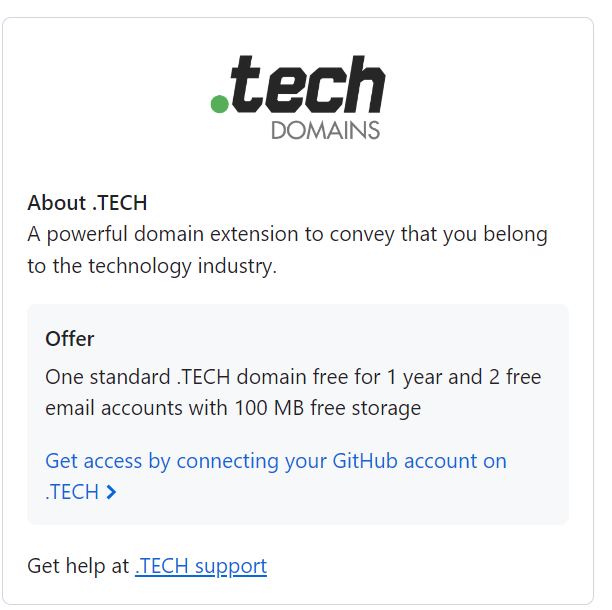Image resolution: width=612 pixels, height=610 pixels.
Task: Click the second line '.TECH' of the GitHub link
Action: (x=72, y=492)
